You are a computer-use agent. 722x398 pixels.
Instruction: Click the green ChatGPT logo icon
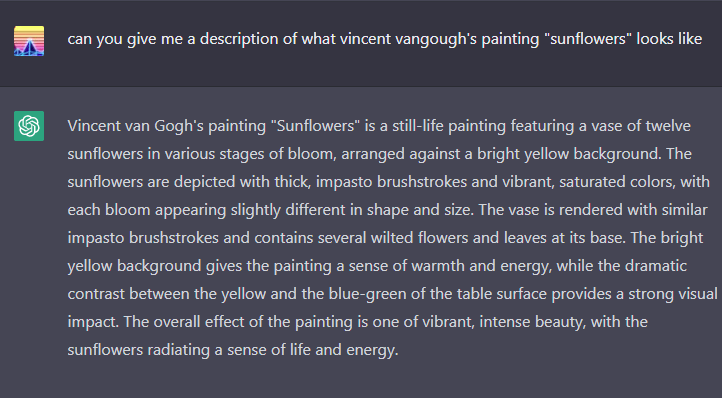point(29,126)
